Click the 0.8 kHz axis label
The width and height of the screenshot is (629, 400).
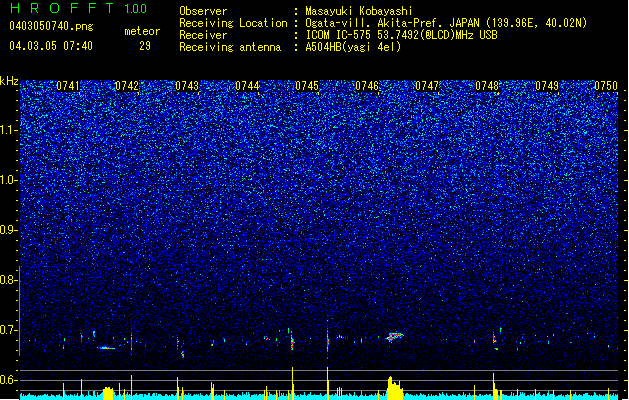[9, 280]
